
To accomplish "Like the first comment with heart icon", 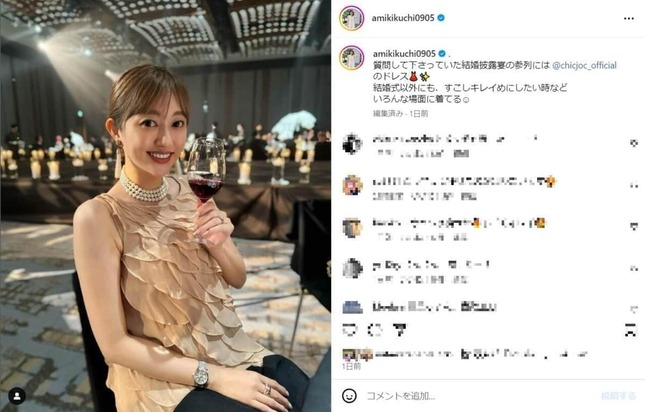I will [x=634, y=143].
